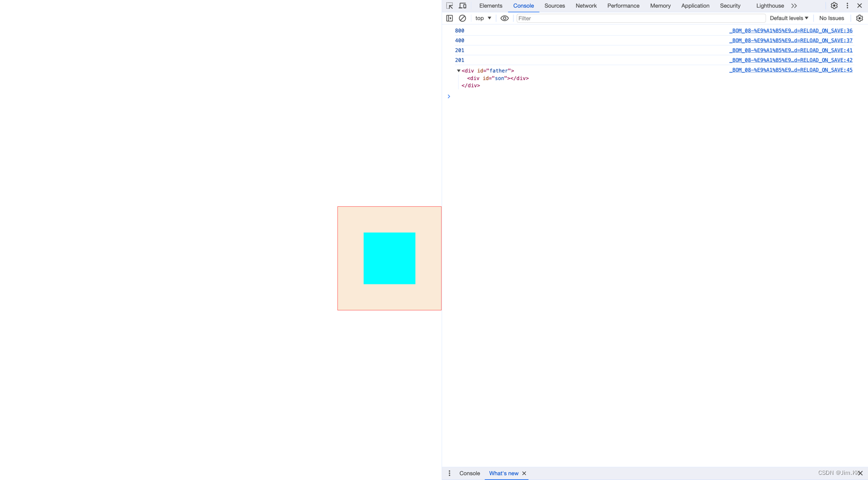Open the Default levels dropdown
Image resolution: width=868 pixels, height=480 pixels.
pos(789,18)
